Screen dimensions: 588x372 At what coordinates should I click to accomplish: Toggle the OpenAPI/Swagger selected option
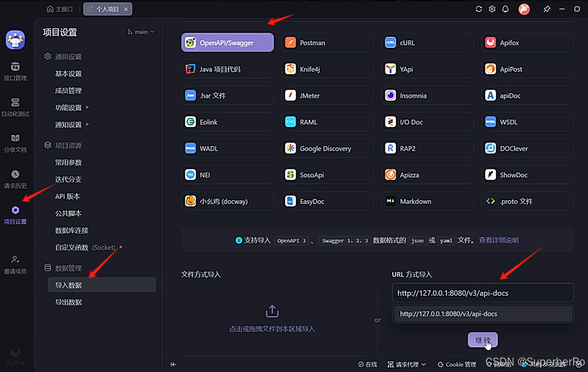227,42
